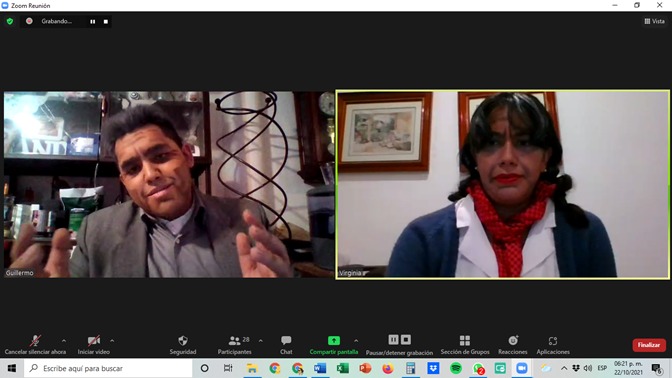This screenshot has height=378, width=672.
Task: Unmute with Cancelar silenciar ahora
Action: tap(35, 345)
